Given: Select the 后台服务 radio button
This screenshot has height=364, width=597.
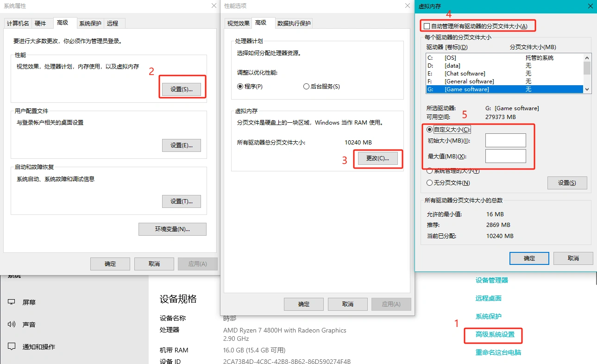Looking at the screenshot, I should coord(306,86).
